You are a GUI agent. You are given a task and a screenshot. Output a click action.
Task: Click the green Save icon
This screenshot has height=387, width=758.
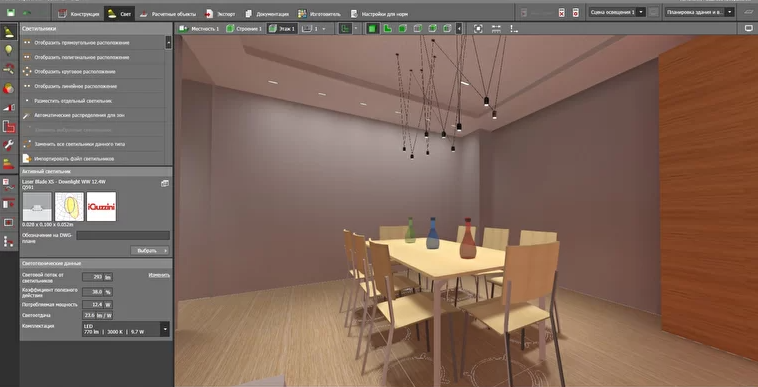[10, 13]
